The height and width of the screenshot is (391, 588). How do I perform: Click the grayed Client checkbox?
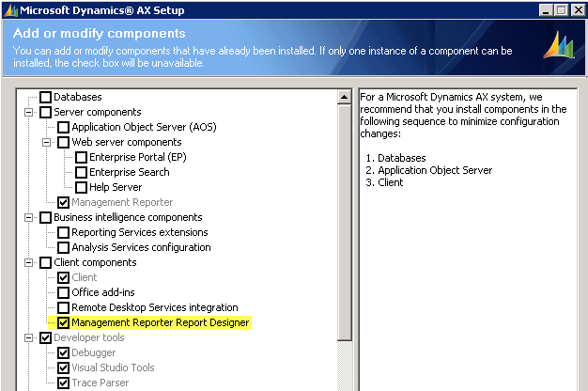point(63,277)
